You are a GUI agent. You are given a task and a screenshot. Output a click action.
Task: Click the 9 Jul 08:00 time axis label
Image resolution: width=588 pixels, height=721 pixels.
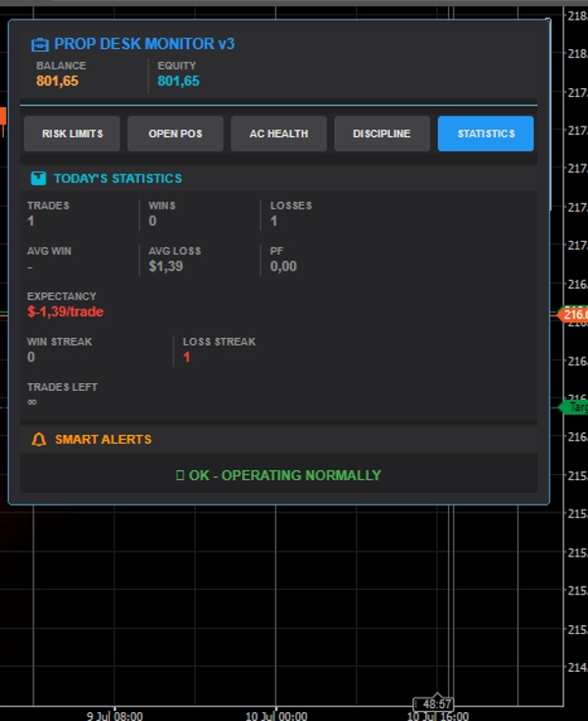pyautogui.click(x=115, y=716)
